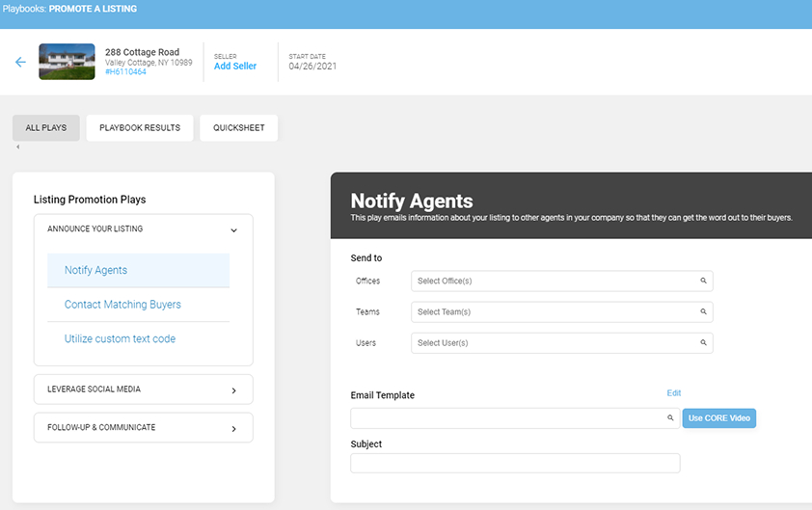Viewport: 812px width, 510px height.
Task: Click the Add Seller link
Action: coord(235,67)
